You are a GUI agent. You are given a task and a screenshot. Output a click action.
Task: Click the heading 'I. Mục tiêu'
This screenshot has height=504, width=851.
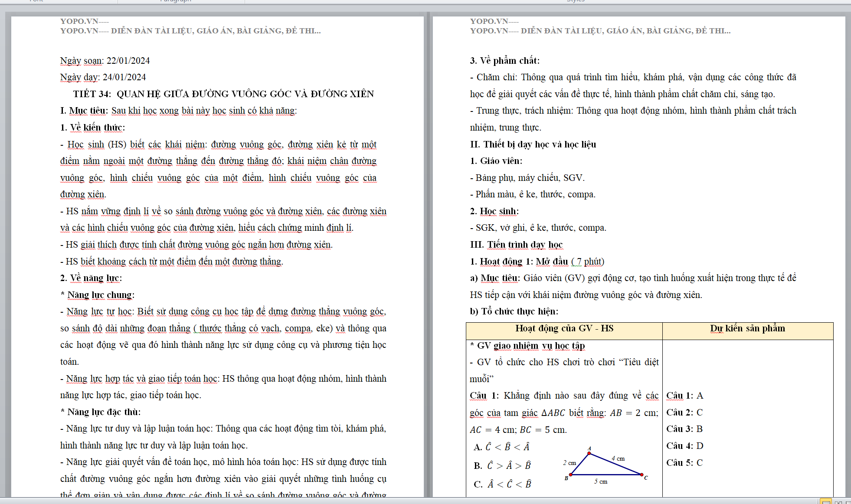click(84, 111)
